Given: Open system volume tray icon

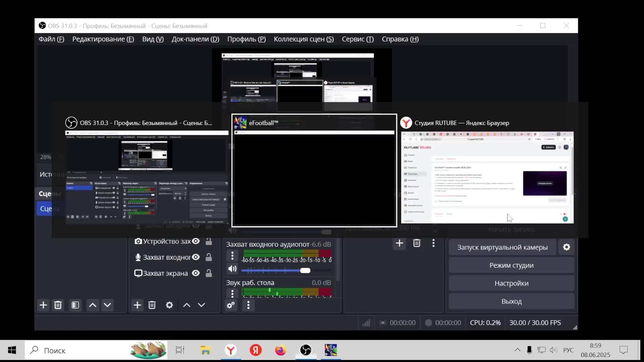Looking at the screenshot, I should (x=553, y=350).
